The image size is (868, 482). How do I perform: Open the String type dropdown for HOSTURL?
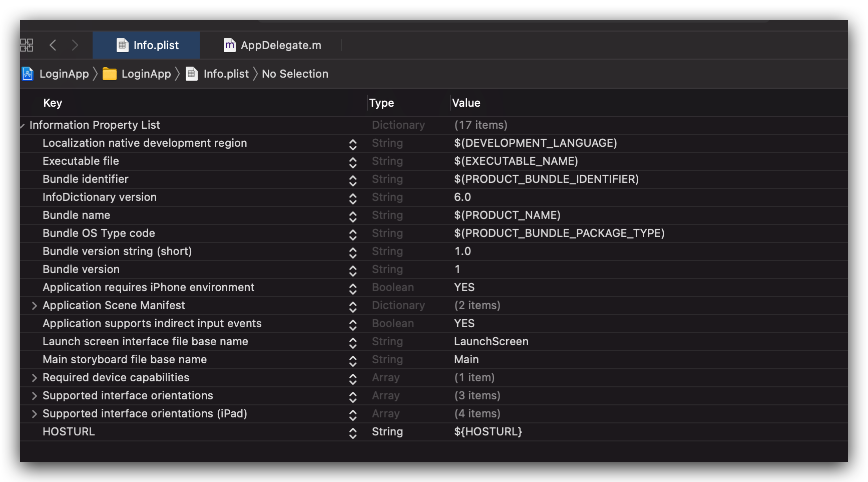pyautogui.click(x=387, y=431)
